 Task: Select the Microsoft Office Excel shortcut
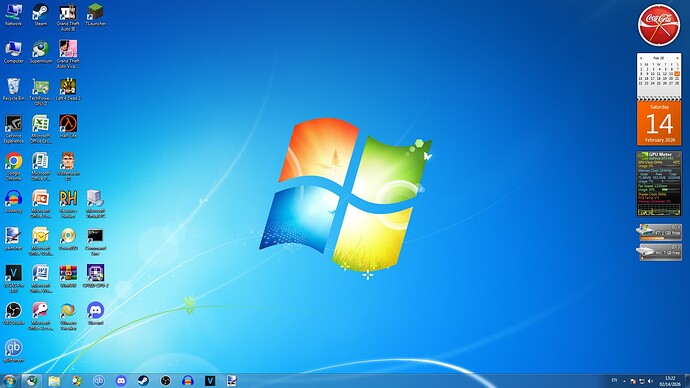(x=40, y=129)
